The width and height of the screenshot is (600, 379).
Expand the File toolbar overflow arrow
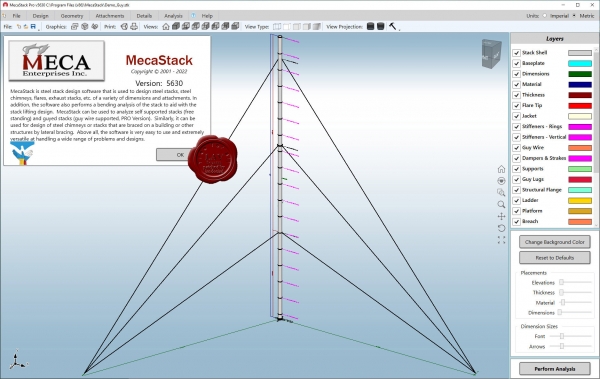point(39,29)
